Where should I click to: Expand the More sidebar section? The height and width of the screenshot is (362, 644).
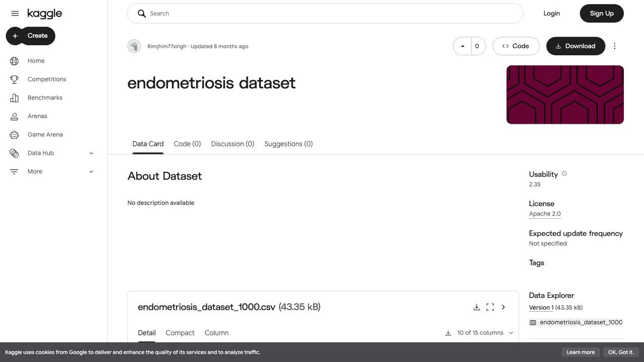point(91,172)
